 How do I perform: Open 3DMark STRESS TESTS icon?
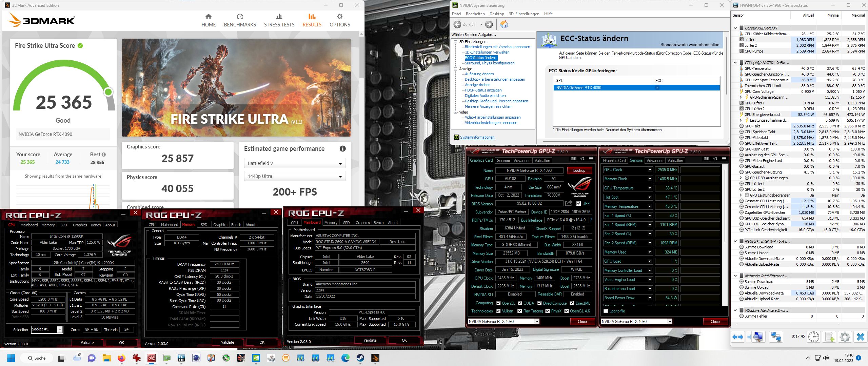click(x=279, y=17)
